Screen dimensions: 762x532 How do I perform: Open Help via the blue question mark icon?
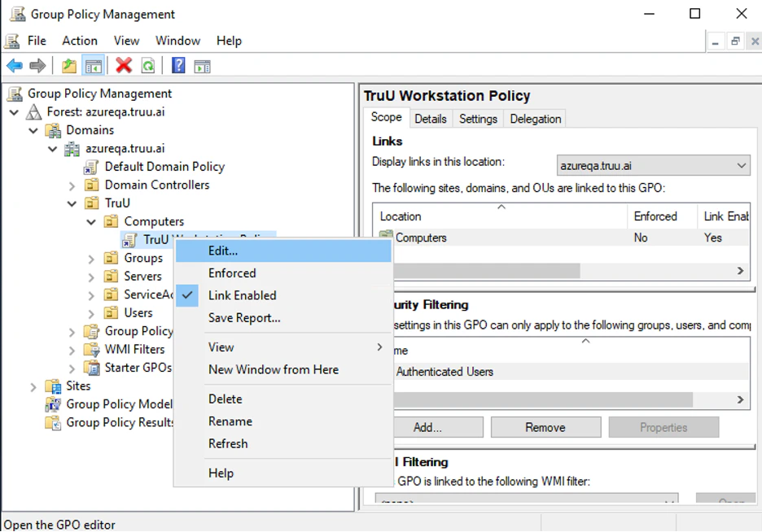point(178,66)
